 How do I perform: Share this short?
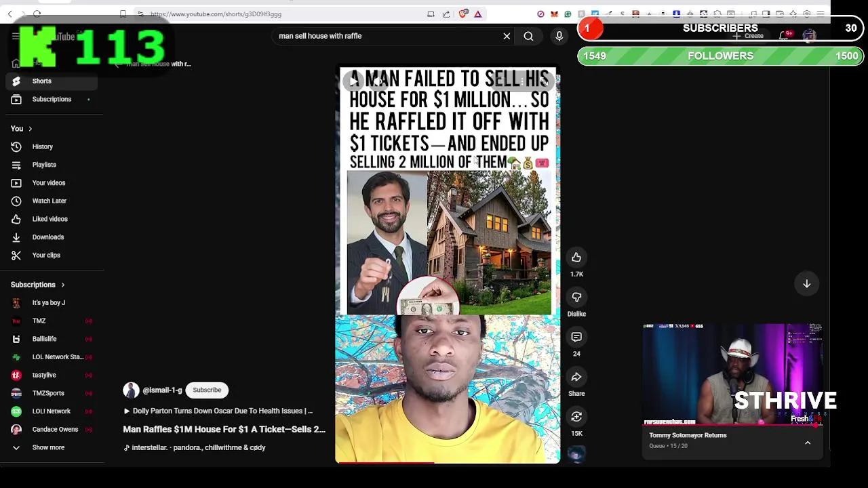pos(576,377)
